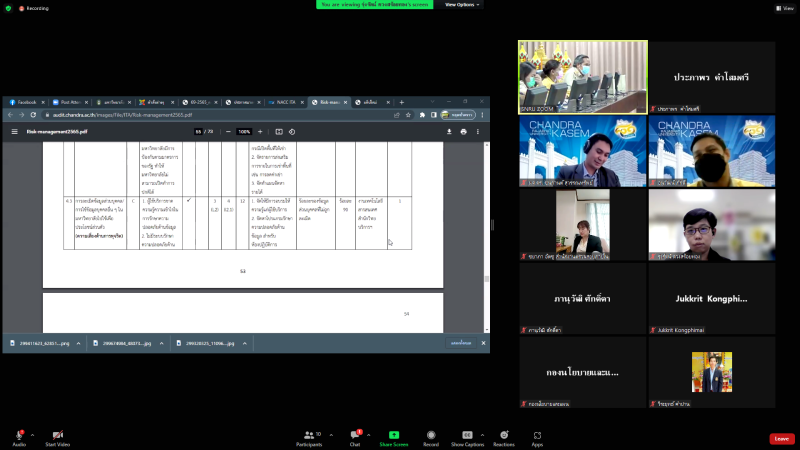Switch to the Facebook browser tab

[23, 102]
